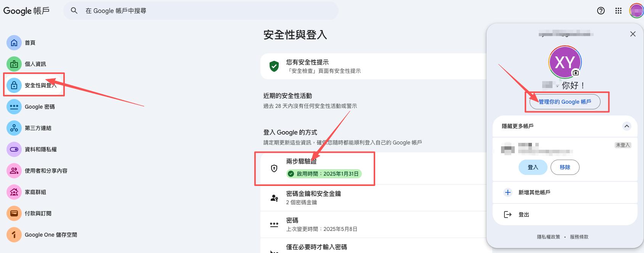644x253 pixels.
Task: Open the 兩步驟驗證 row
Action: click(374, 168)
